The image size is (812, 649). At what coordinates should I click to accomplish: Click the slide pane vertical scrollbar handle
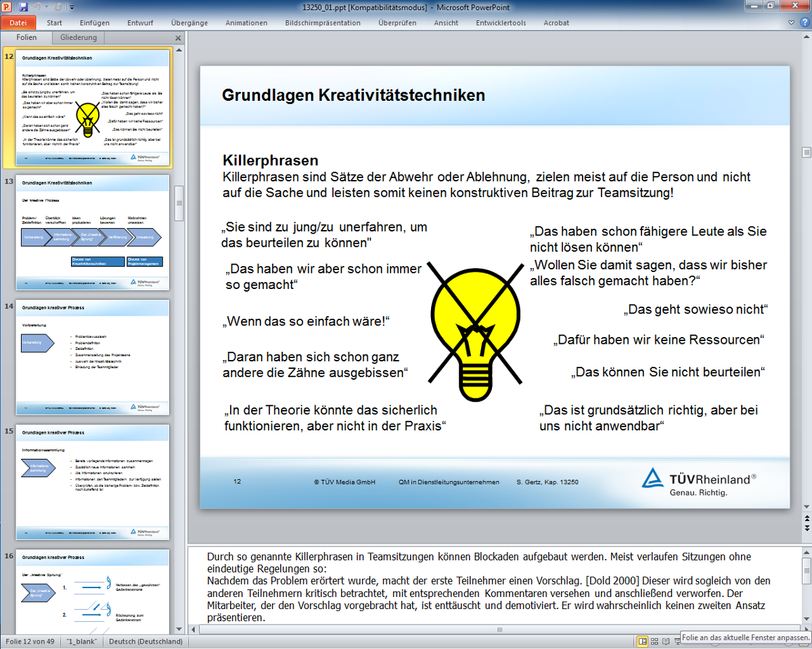(179, 203)
